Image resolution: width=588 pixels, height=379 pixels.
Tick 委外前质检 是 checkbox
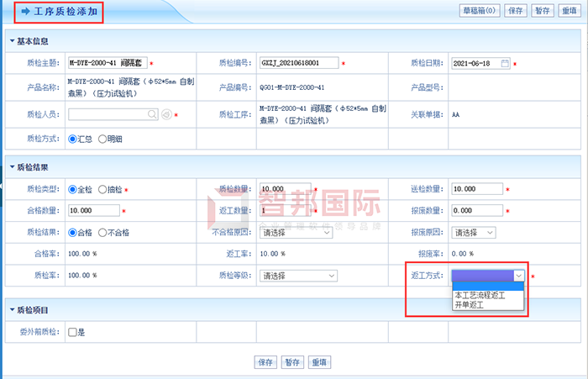(72, 332)
